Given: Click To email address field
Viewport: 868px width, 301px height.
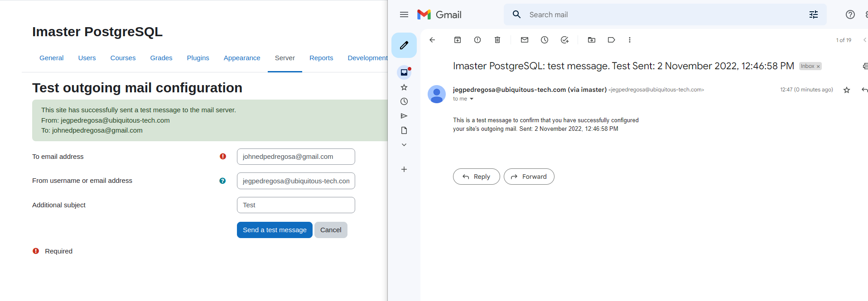Looking at the screenshot, I should point(296,157).
